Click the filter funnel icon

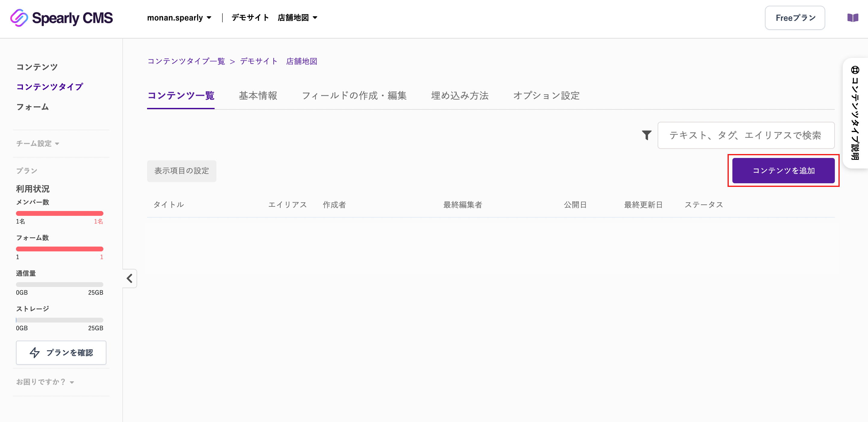[x=646, y=135]
